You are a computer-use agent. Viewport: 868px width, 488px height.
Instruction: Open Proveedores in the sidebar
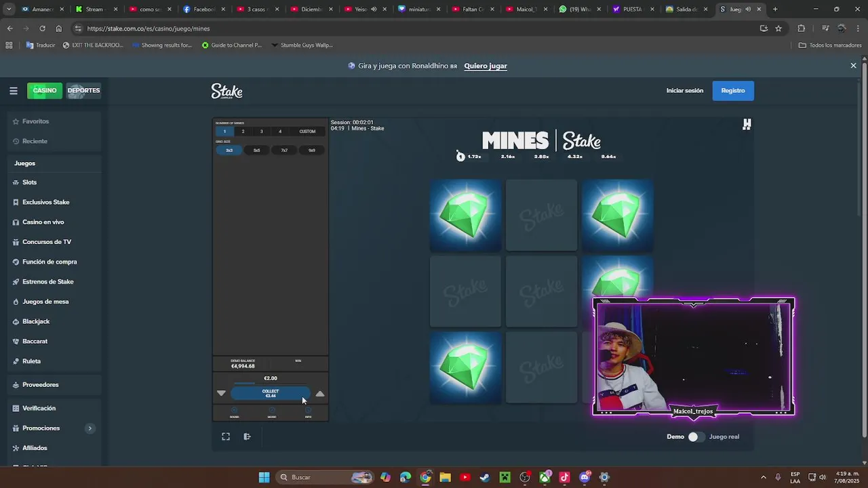coord(40,384)
